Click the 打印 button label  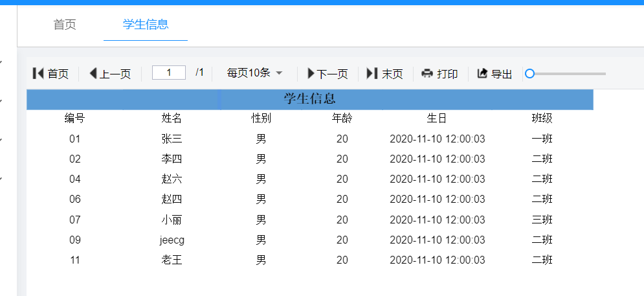click(x=447, y=74)
